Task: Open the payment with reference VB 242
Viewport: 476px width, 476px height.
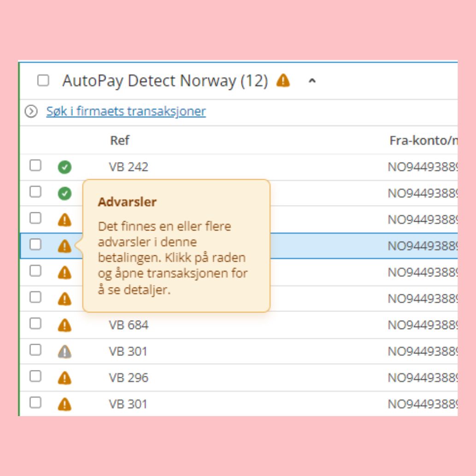Action: tap(129, 167)
